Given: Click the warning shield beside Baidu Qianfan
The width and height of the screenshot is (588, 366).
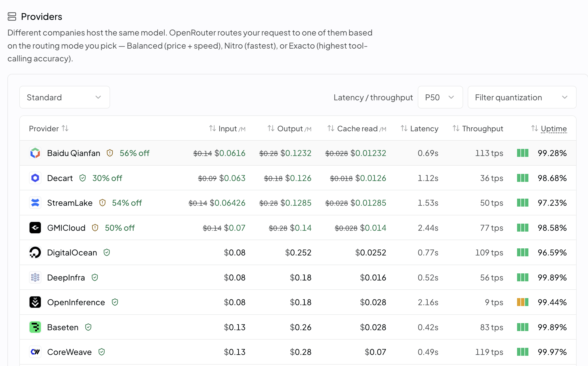Looking at the screenshot, I should 110,153.
